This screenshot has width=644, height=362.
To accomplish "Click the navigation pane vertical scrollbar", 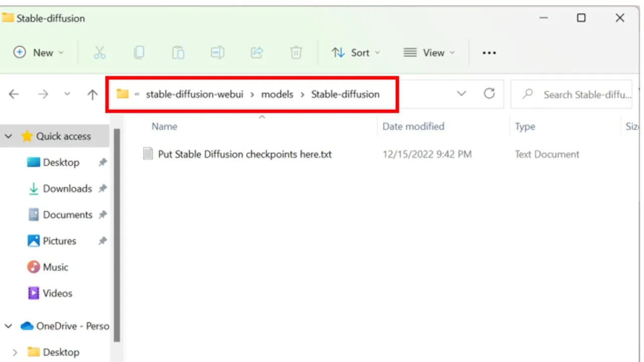I will 117,235.
